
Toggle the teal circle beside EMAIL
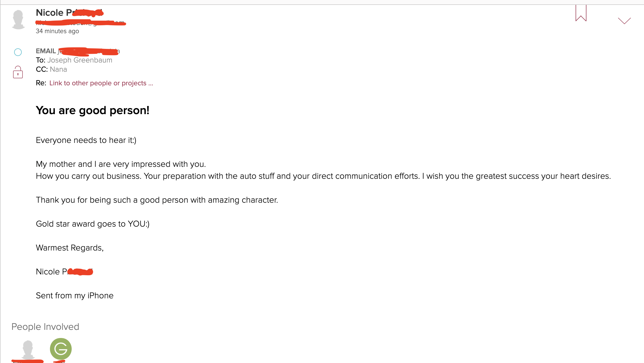click(x=18, y=52)
